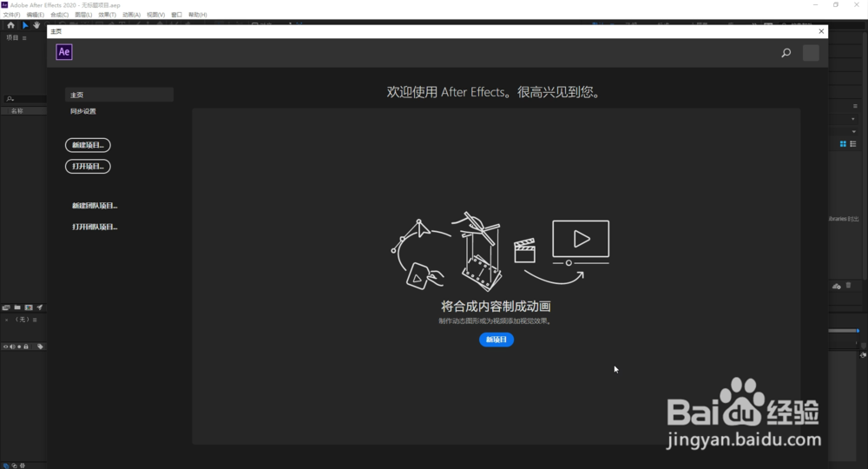
Task: Click the Libraries cloud sync icon
Action: pos(837,287)
